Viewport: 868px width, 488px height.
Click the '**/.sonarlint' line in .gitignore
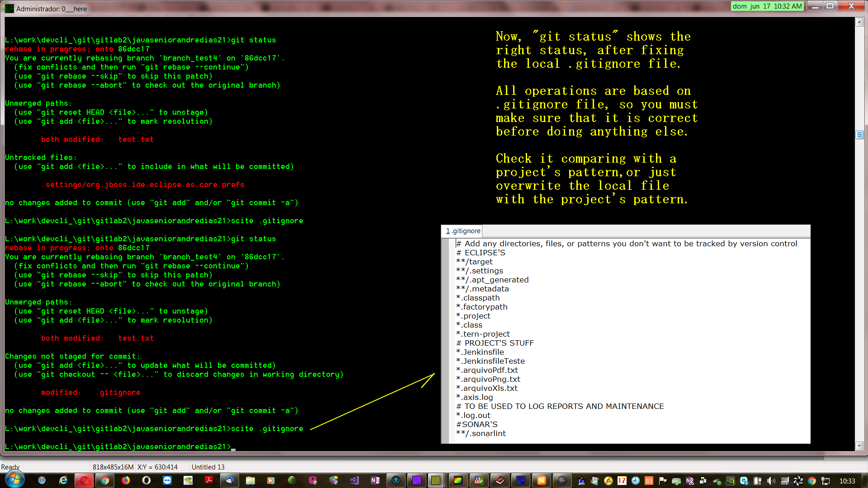481,433
